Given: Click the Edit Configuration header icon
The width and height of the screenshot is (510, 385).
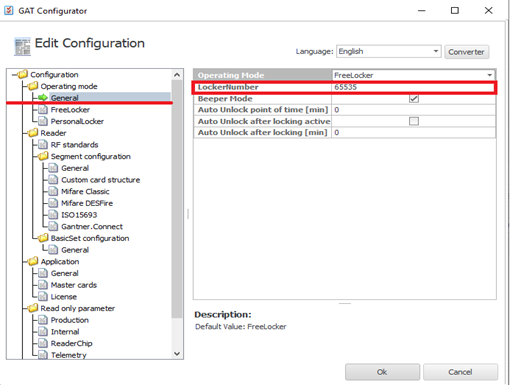Looking at the screenshot, I should pyautogui.click(x=22, y=46).
